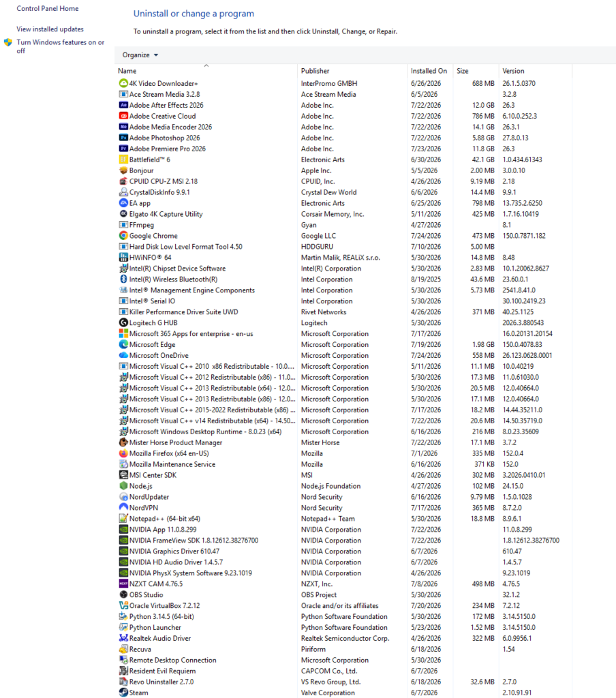Click the Microsoft 365 Apps icon
Image resolution: width=616 pixels, height=698 pixels.
coord(123,333)
